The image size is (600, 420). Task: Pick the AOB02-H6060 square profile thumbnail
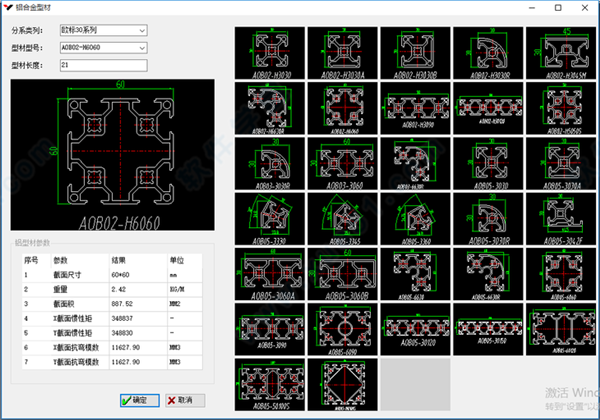click(x=342, y=108)
